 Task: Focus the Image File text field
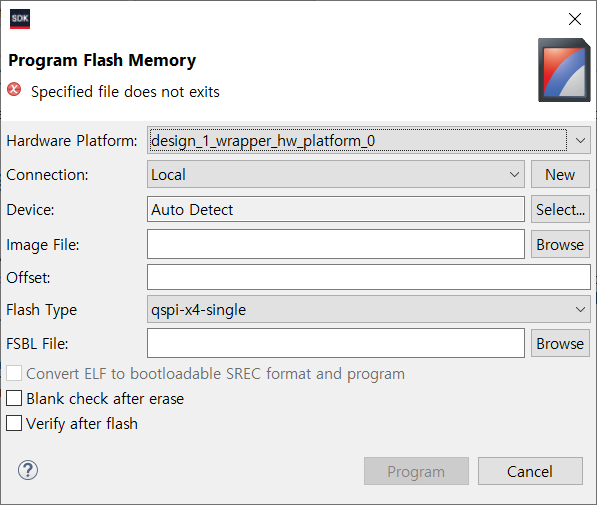(336, 244)
